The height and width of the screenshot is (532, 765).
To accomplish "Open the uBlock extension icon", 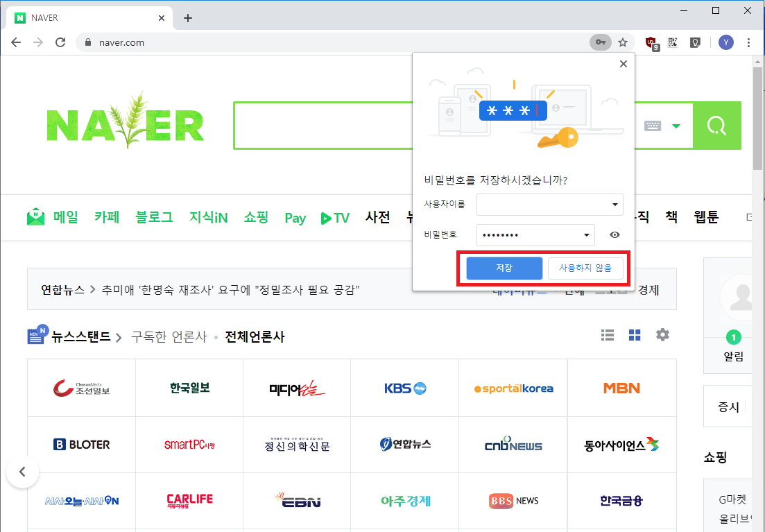I will [652, 43].
